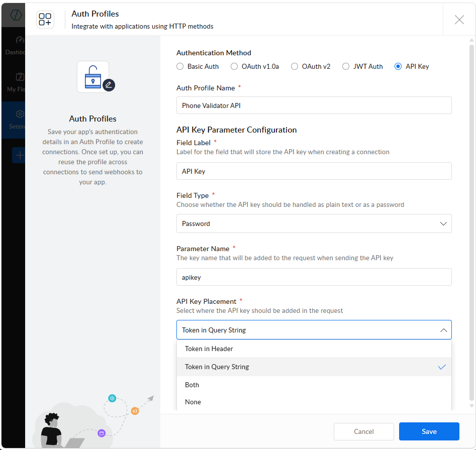
Task: Click the Auth Profiles grid-plus icon in header
Action: [45, 20]
